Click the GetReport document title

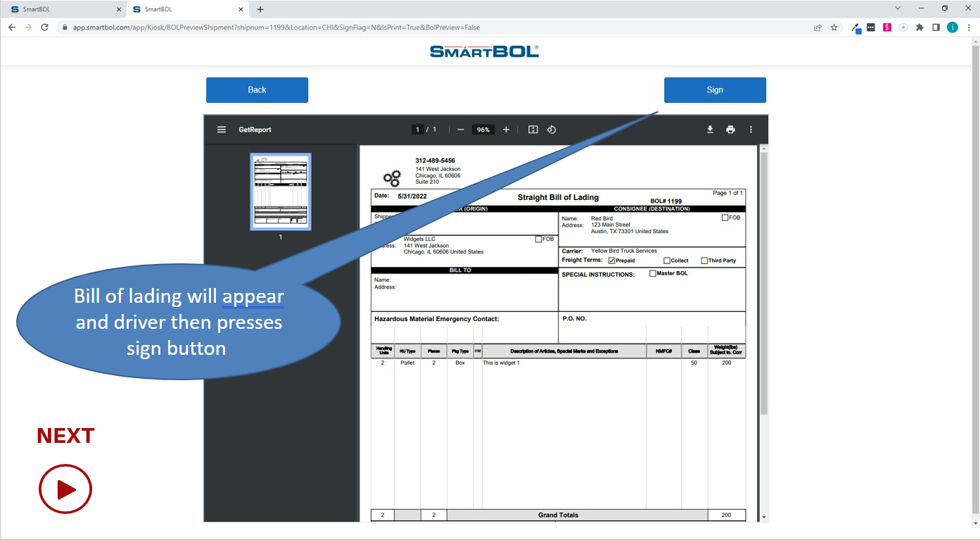255,130
